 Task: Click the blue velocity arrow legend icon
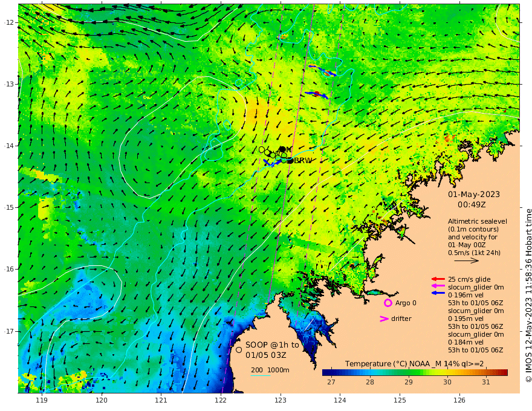[x=438, y=293]
